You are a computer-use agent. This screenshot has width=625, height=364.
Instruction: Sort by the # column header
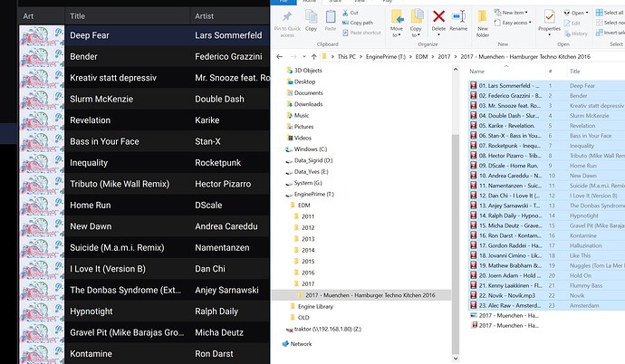click(x=550, y=72)
